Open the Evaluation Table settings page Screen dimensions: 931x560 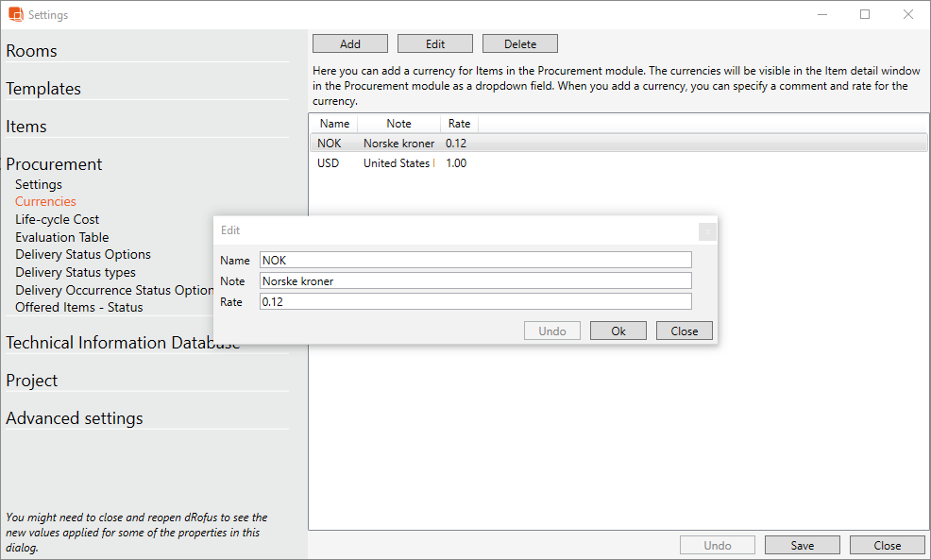click(62, 237)
